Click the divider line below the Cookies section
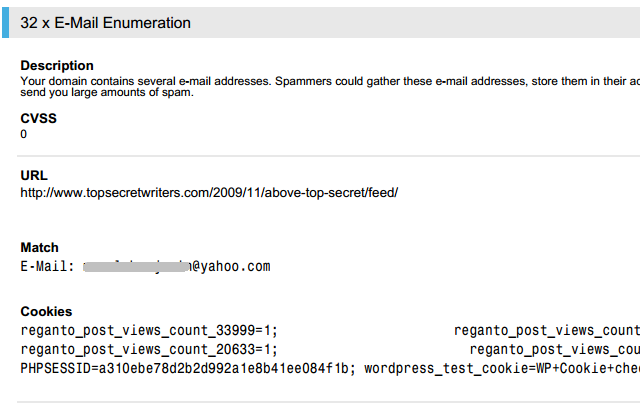 (329, 402)
